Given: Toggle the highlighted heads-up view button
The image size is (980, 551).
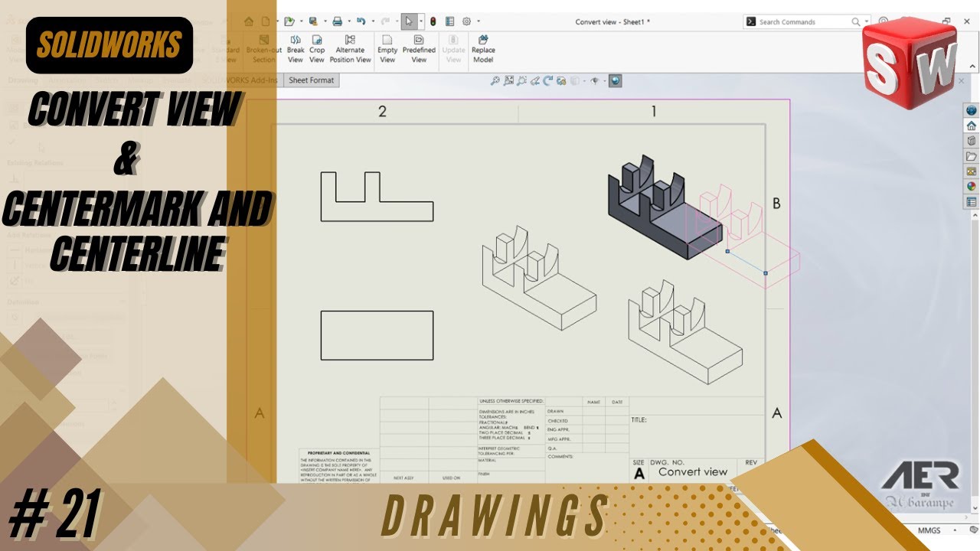Looking at the screenshot, I should pos(616,80).
